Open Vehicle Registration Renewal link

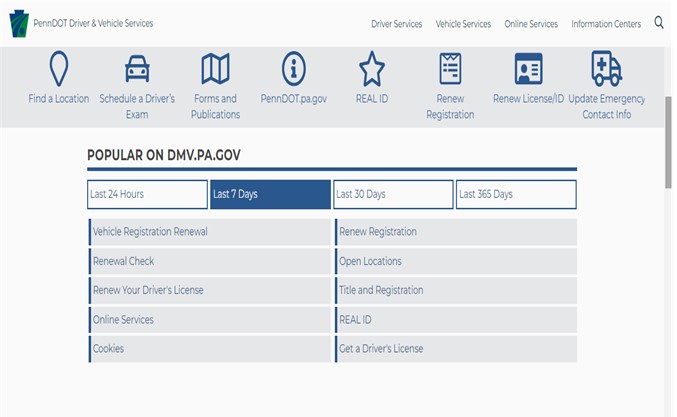210,232
